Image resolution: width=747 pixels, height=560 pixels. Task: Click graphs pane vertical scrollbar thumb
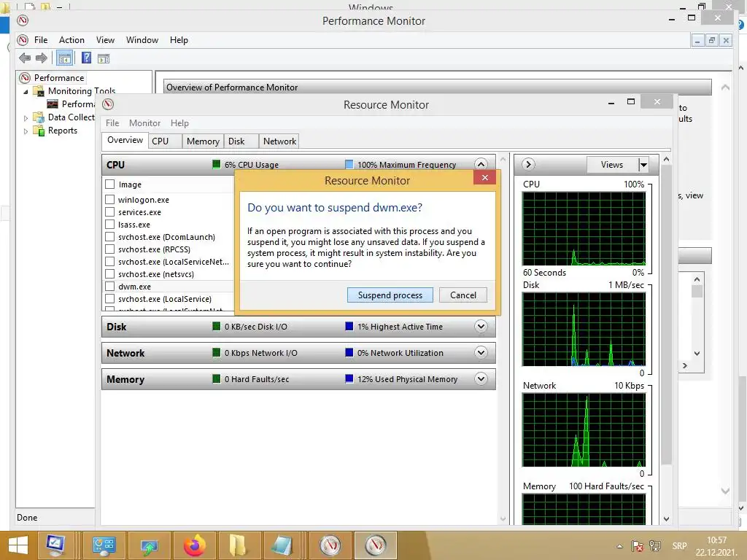point(667,314)
